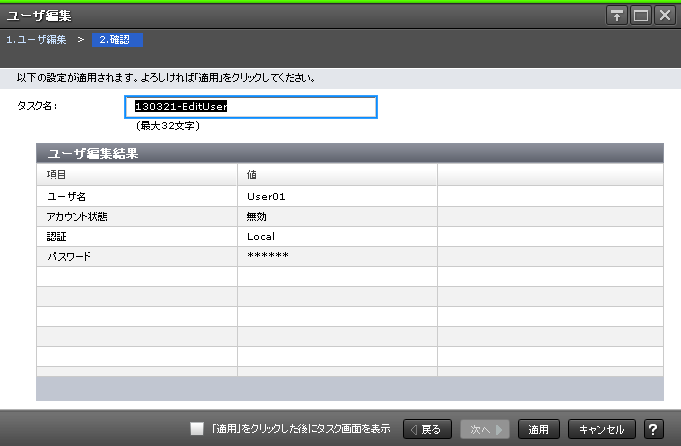The image size is (681, 446).
Task: Cancel with the キャンセル button
Action: tap(602, 429)
